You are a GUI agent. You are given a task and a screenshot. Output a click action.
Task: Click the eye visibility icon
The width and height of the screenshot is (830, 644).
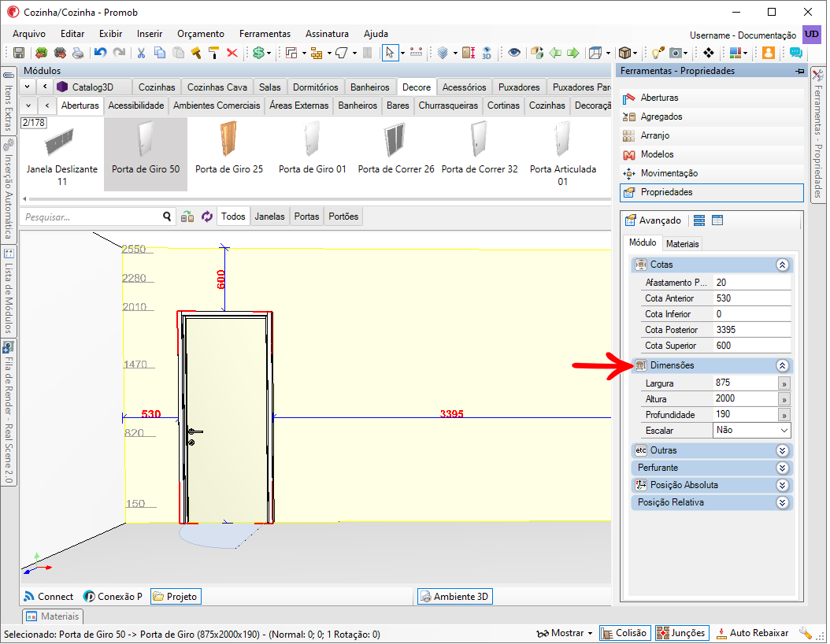[x=514, y=53]
